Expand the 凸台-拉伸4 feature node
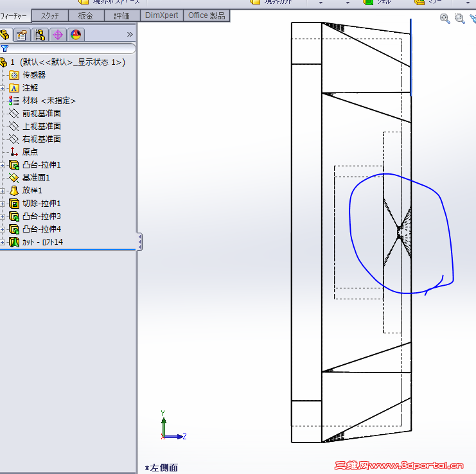Screen dimensions: 476x474 tap(3, 229)
